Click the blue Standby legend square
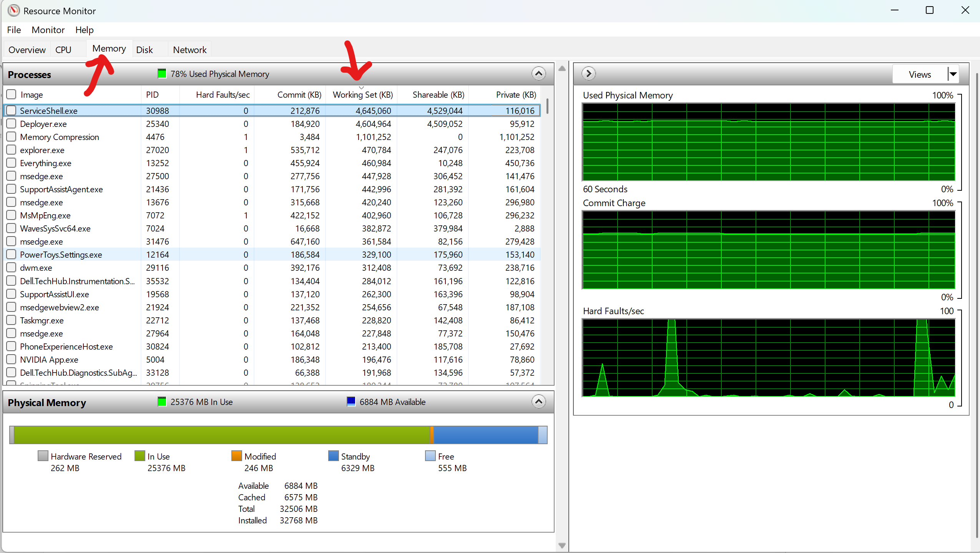 click(333, 456)
